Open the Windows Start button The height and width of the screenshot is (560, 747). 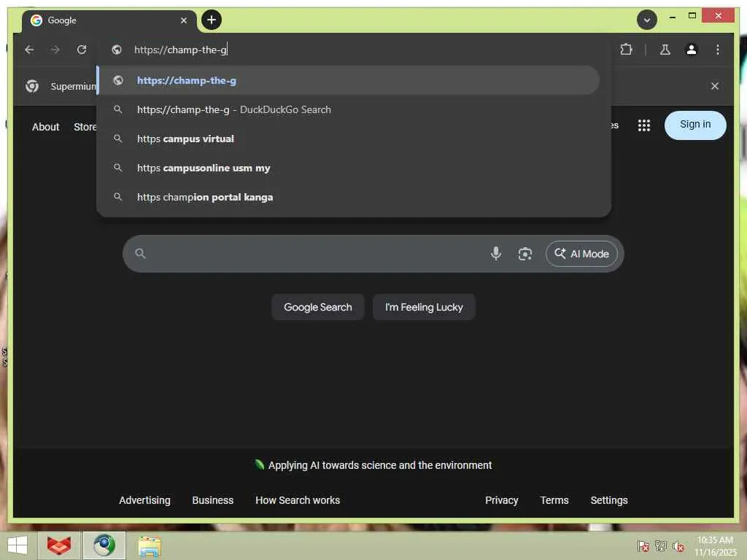(18, 545)
